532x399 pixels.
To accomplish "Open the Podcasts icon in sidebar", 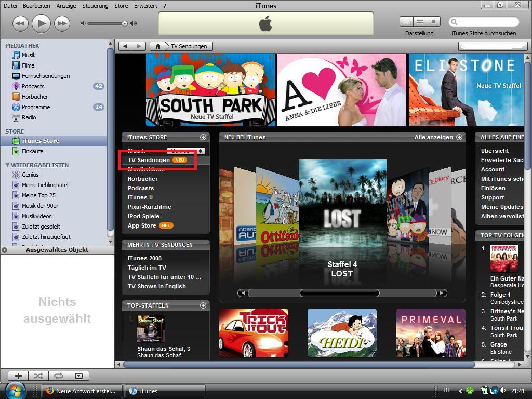I will coord(16,86).
